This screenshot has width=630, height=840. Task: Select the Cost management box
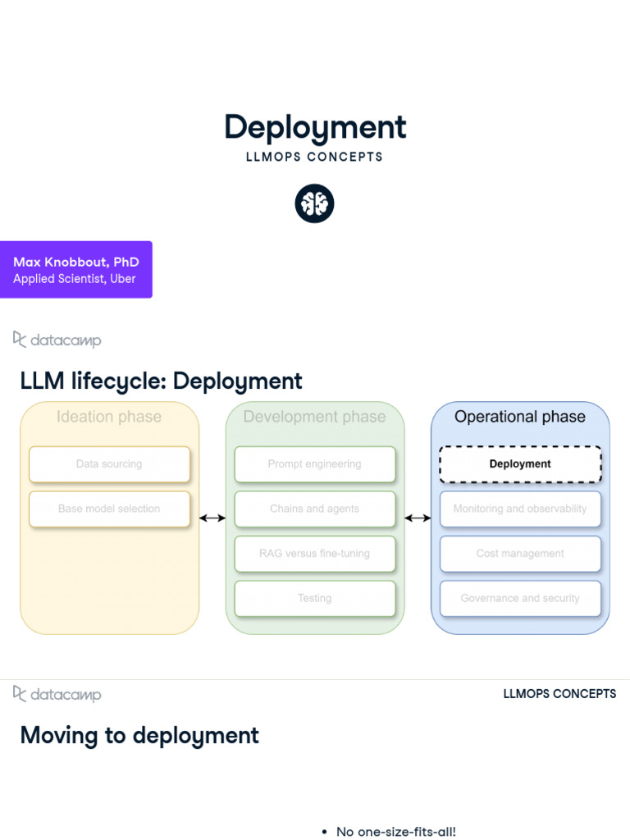coord(520,554)
